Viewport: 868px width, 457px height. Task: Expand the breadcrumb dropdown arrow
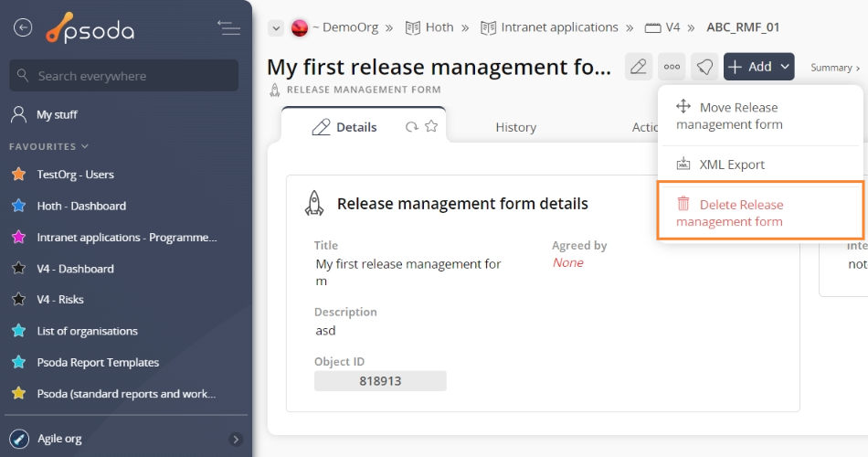coord(275,28)
